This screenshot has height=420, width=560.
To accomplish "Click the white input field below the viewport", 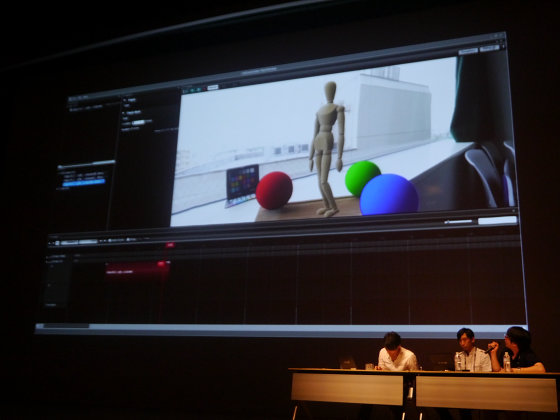I will (x=498, y=220).
